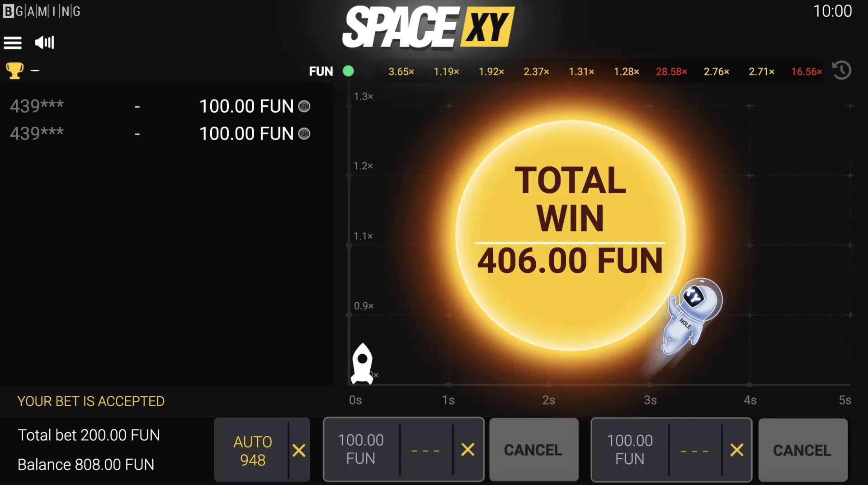Image resolution: width=868 pixels, height=485 pixels.
Task: Click the BGaming logo
Action: click(42, 11)
